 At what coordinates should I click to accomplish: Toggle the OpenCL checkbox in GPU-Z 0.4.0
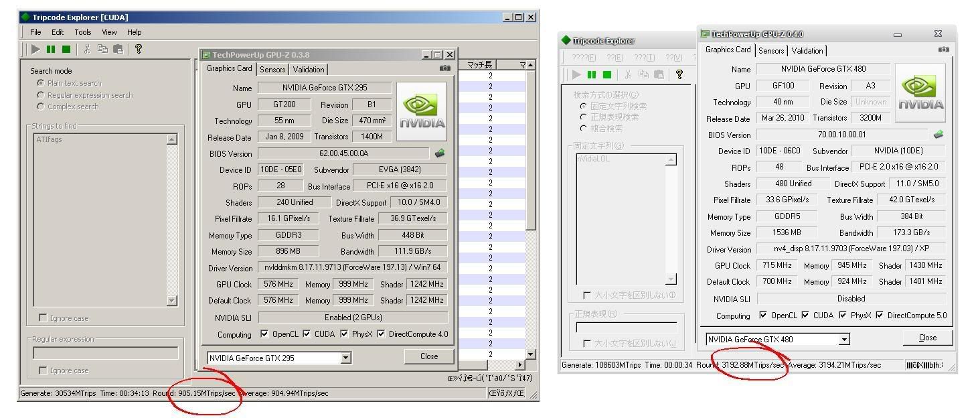coord(763,316)
